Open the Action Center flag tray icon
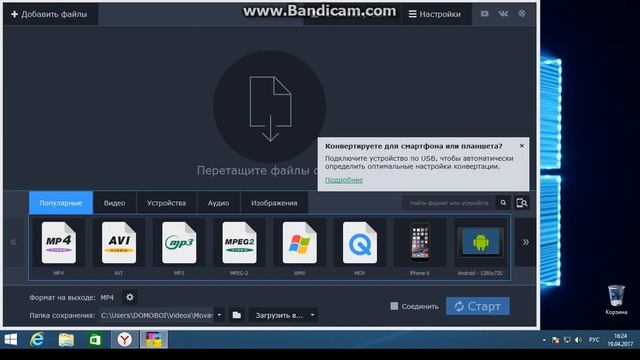Image resolution: width=640 pixels, height=360 pixels. 555,340
